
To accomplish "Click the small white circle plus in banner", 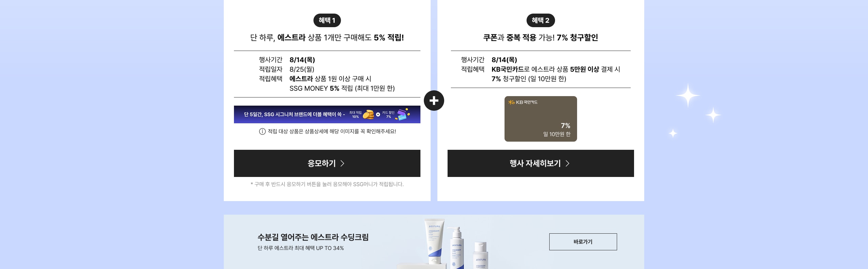I will pyautogui.click(x=378, y=114).
